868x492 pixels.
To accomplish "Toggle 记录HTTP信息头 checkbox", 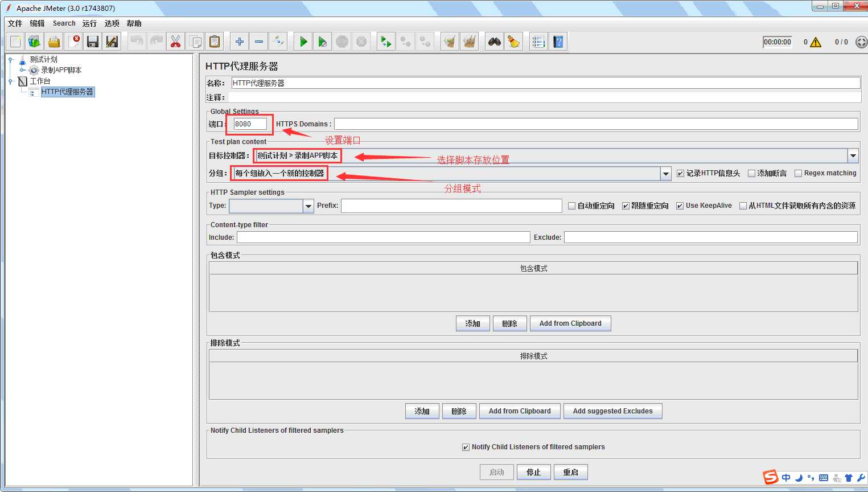I will pyautogui.click(x=680, y=174).
